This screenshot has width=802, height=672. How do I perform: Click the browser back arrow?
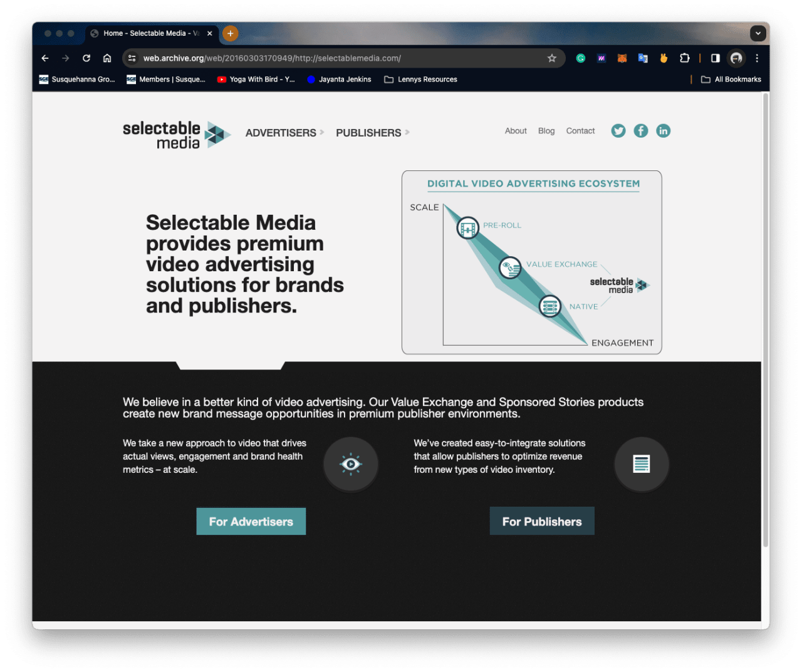(x=45, y=58)
